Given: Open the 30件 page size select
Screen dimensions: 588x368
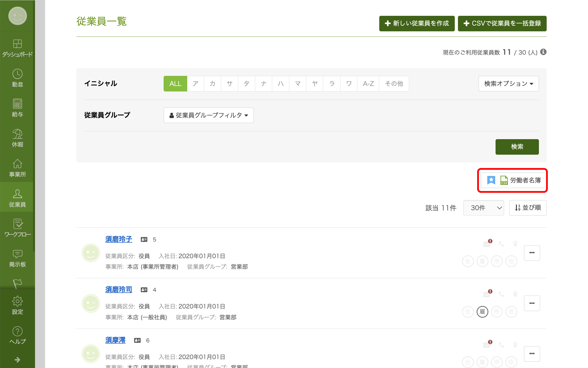Looking at the screenshot, I should tap(483, 208).
